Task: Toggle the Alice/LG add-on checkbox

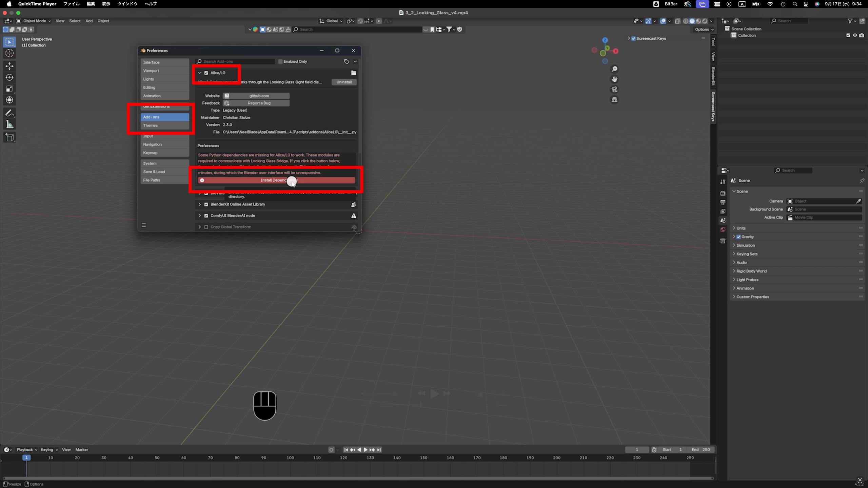Action: (206, 73)
